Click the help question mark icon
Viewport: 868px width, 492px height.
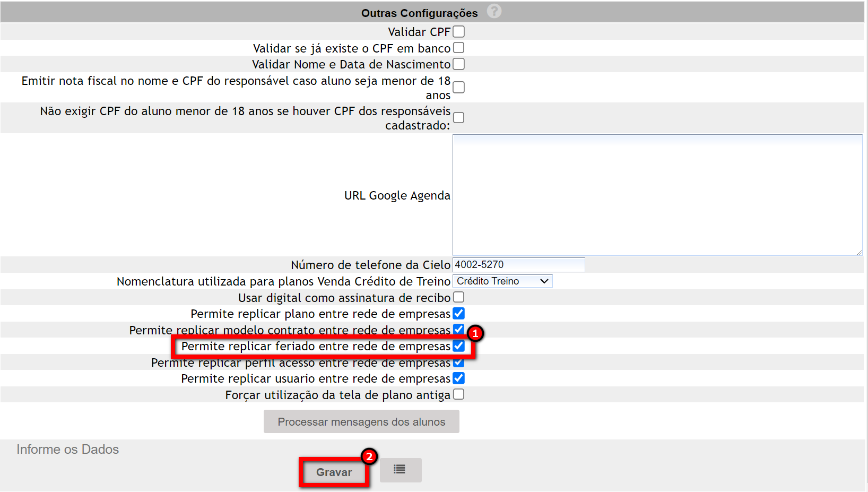tap(494, 11)
